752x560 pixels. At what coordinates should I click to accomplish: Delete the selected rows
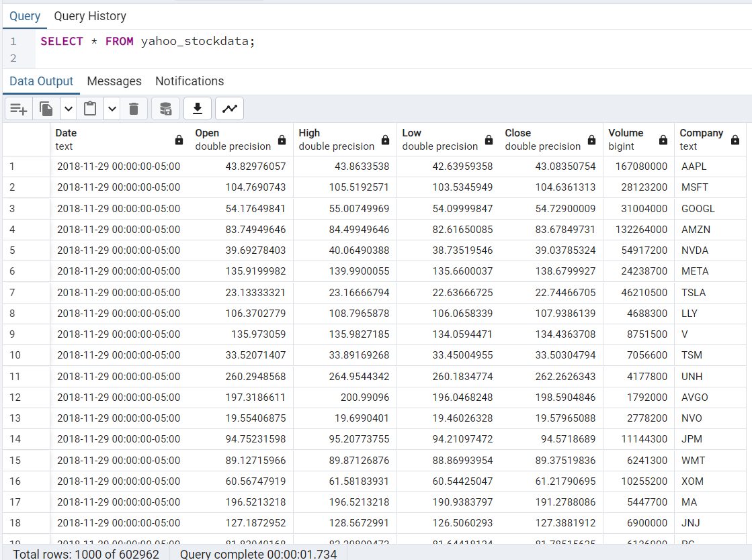tap(134, 108)
